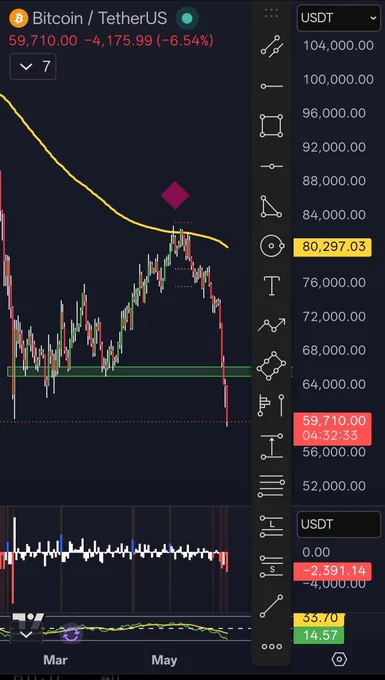
Task: Click the 100,000.00 price scale label
Action: (338, 79)
